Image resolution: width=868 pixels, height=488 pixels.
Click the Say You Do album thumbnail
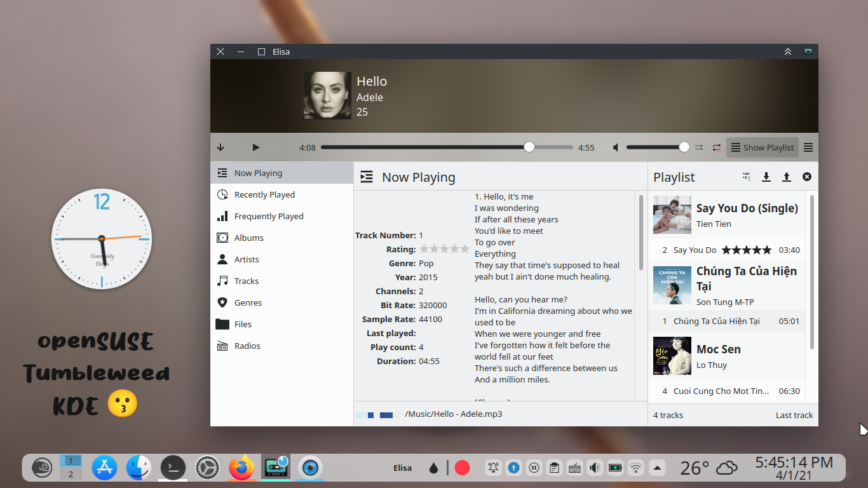[x=672, y=215]
